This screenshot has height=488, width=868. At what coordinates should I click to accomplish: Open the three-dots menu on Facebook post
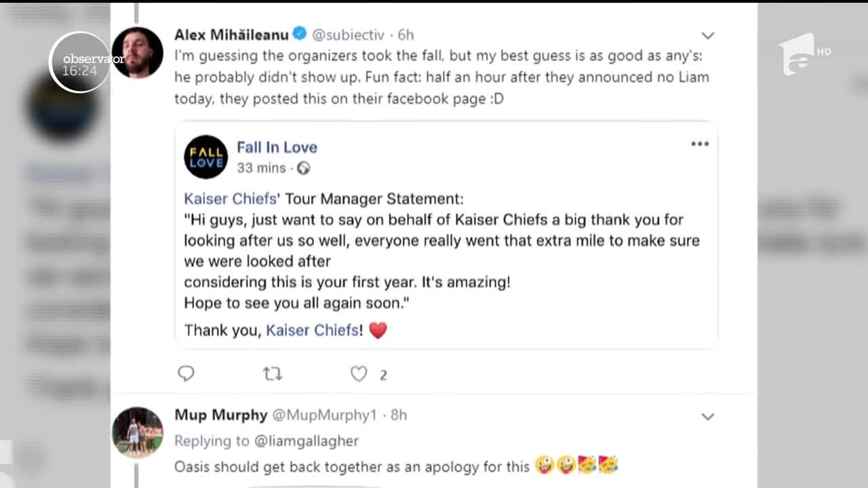[x=699, y=144]
